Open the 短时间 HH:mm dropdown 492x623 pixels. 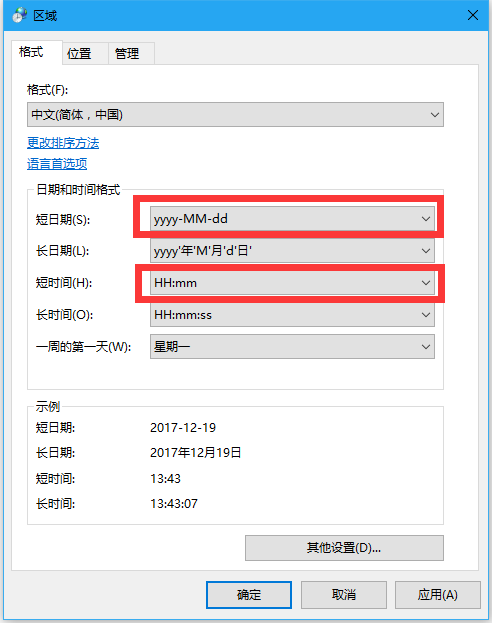point(292,283)
